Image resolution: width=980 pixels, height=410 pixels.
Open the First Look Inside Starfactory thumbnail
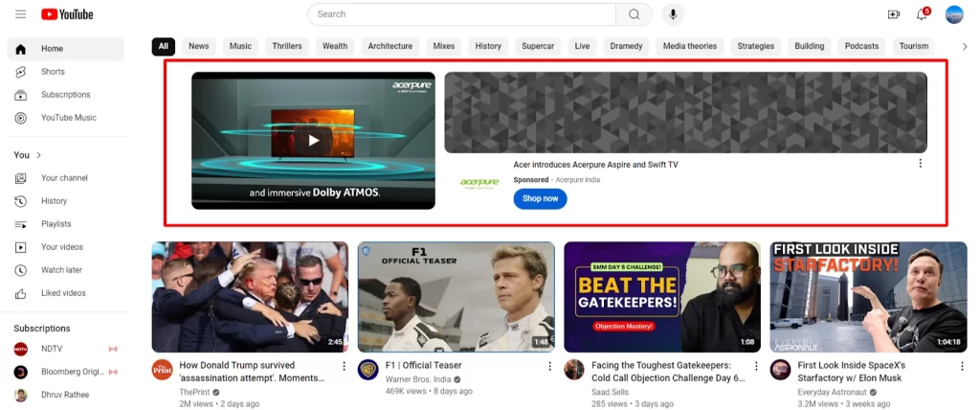869,297
